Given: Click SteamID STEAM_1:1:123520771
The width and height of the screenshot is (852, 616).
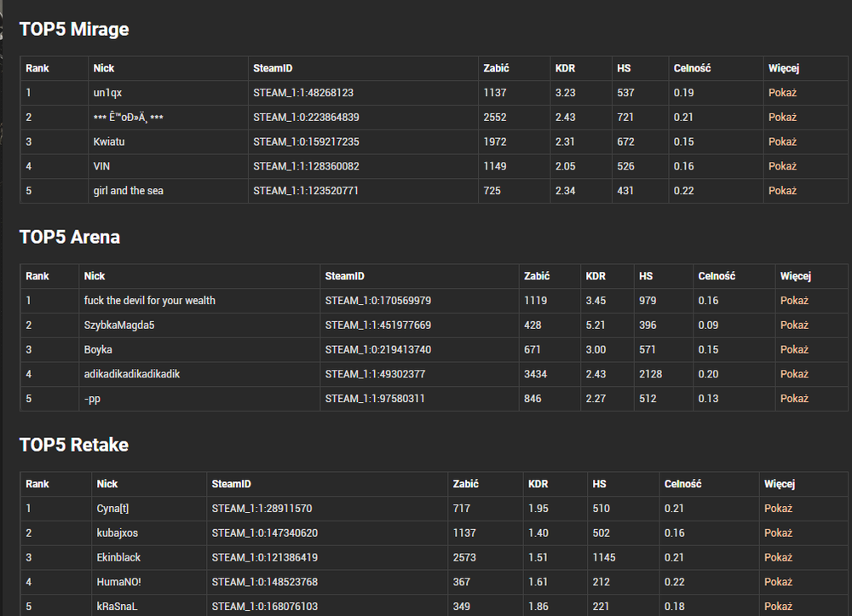Looking at the screenshot, I should 306,191.
